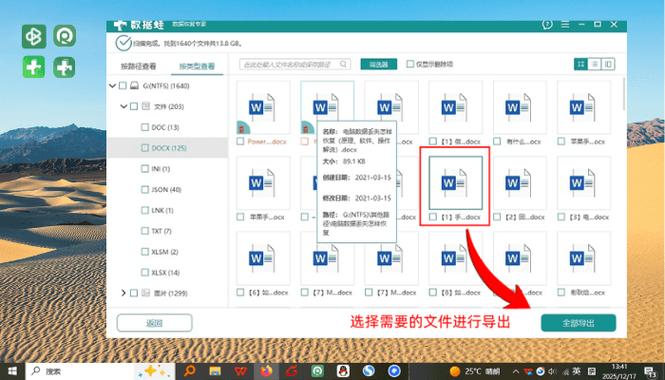Open the green circular R desktop shortcut
The image size is (665, 380).
point(64,36)
